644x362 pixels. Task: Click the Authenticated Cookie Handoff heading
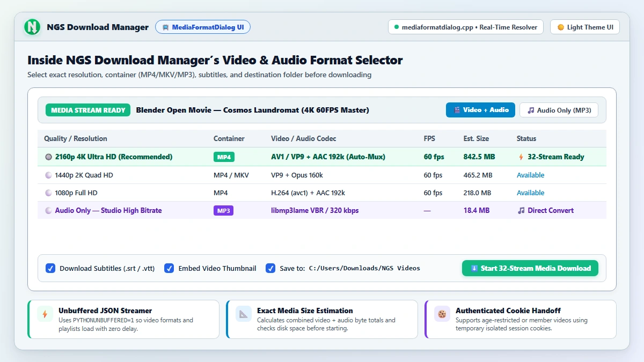click(507, 311)
